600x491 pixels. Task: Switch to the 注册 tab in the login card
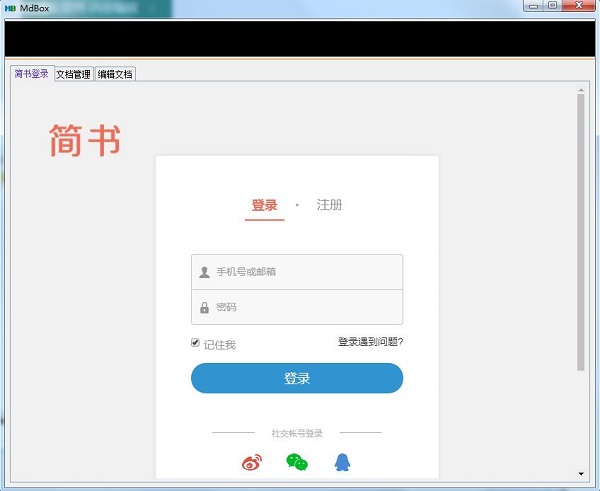[x=329, y=205]
